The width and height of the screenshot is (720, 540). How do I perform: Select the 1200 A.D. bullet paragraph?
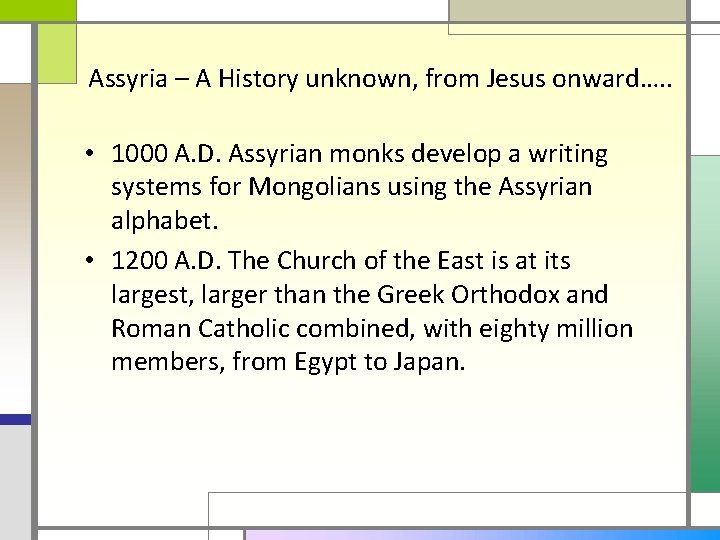coord(360,311)
